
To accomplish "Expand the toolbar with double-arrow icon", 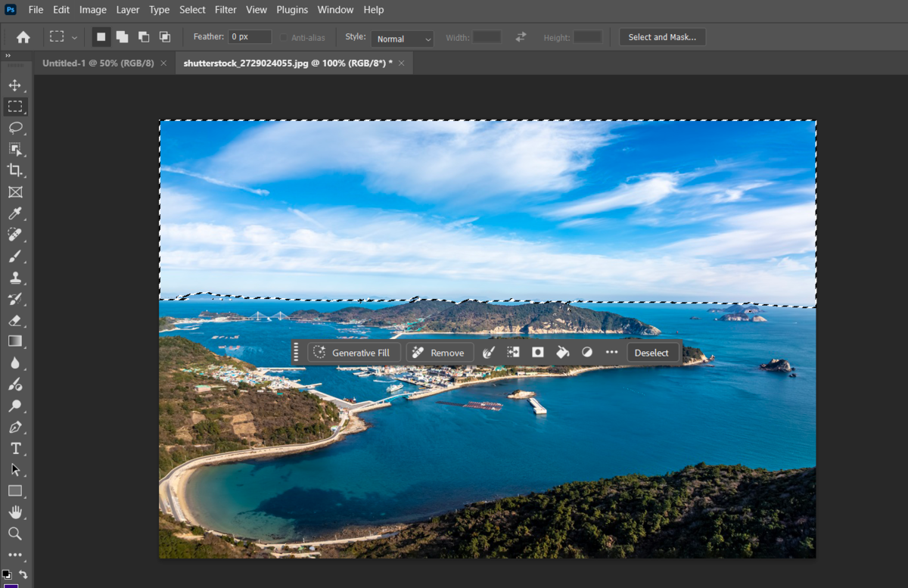I will (x=8, y=55).
